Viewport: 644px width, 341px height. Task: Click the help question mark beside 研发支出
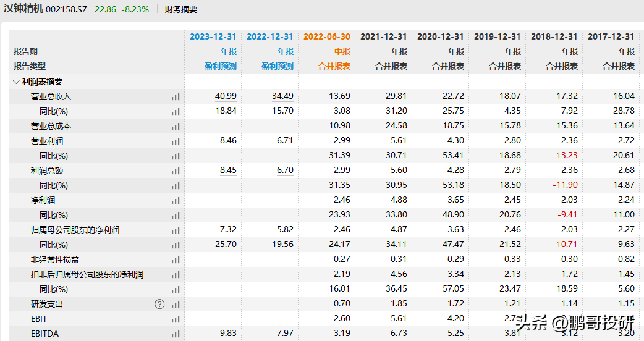click(x=159, y=304)
